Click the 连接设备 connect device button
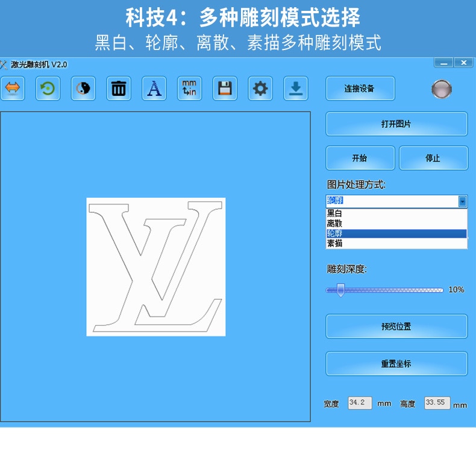Screen dimensions: 476x474 coord(360,89)
